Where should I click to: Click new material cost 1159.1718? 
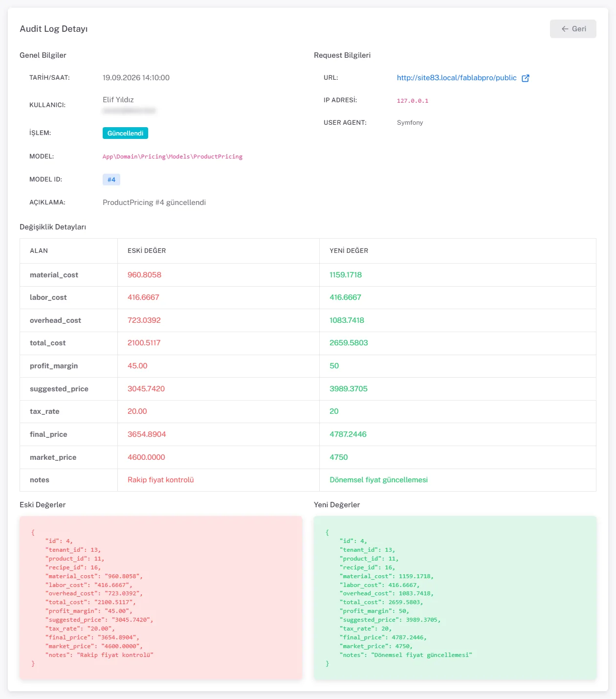click(x=346, y=275)
